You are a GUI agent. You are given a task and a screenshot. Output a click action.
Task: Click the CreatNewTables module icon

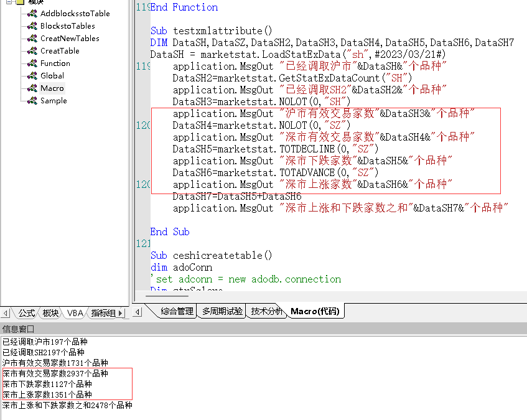32,39
